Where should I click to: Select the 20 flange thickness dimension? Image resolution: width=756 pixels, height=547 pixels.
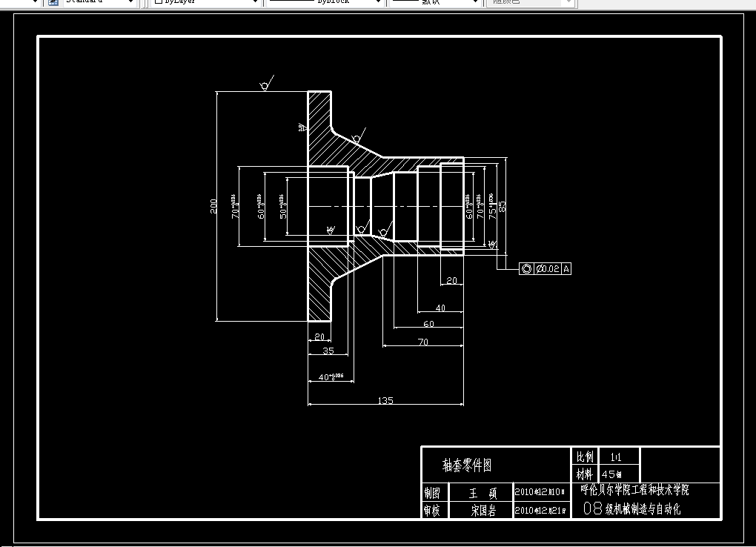[319, 337]
